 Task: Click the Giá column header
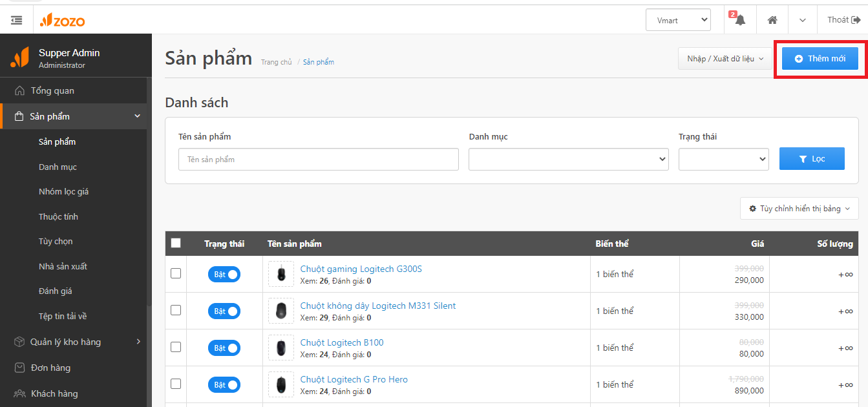[x=757, y=244]
